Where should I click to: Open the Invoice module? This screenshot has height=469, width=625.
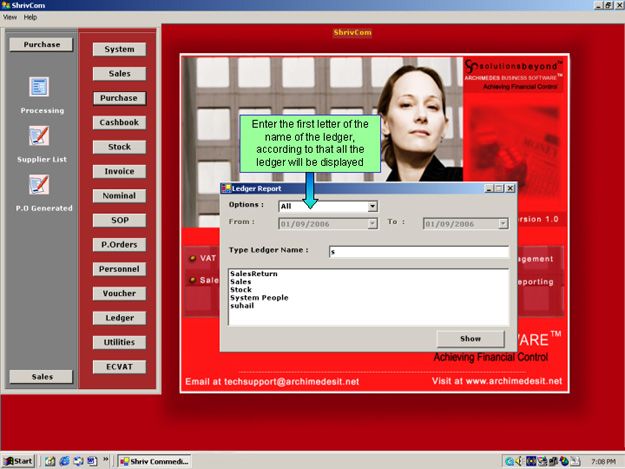[x=119, y=171]
